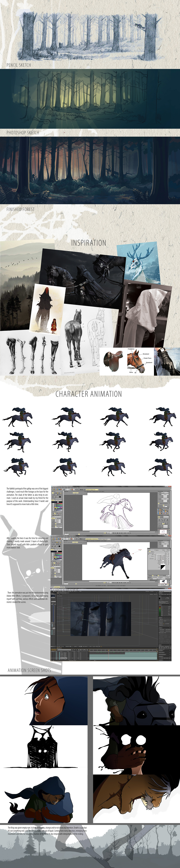Click the 'The faithful portrayal of the gallop' paragraph
The height and width of the screenshot is (868, 180).
coord(28,496)
